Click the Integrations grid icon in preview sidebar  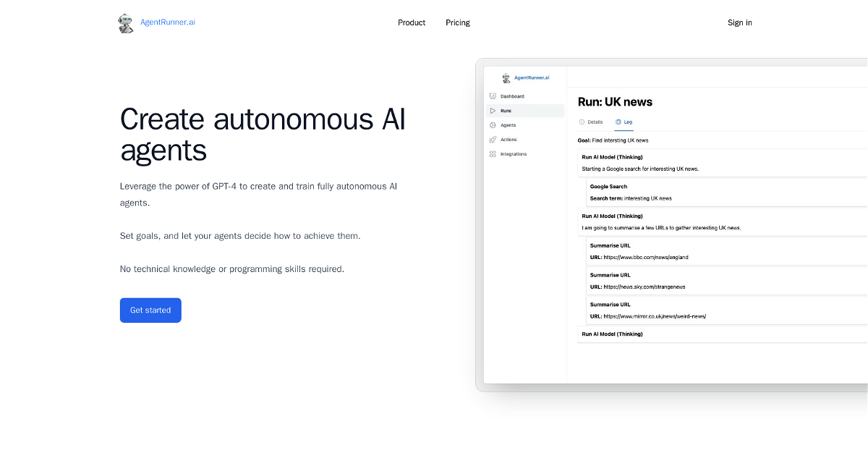pos(493,154)
